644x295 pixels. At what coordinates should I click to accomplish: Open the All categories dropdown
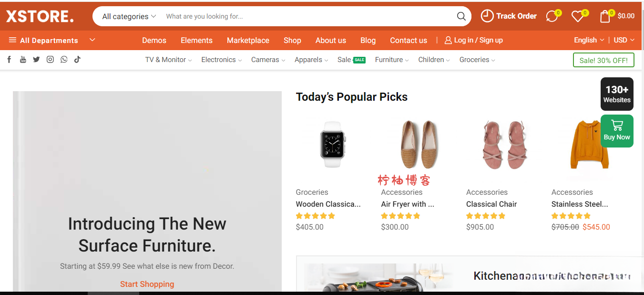coord(126,16)
